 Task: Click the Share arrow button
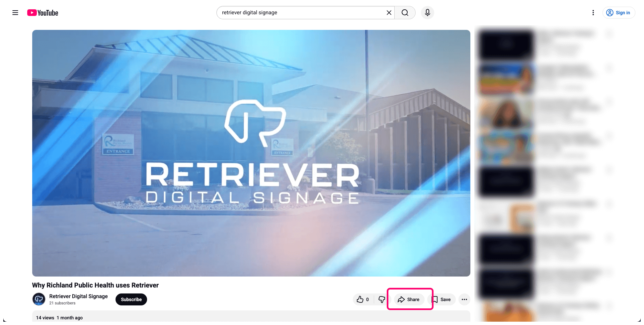coord(409,299)
